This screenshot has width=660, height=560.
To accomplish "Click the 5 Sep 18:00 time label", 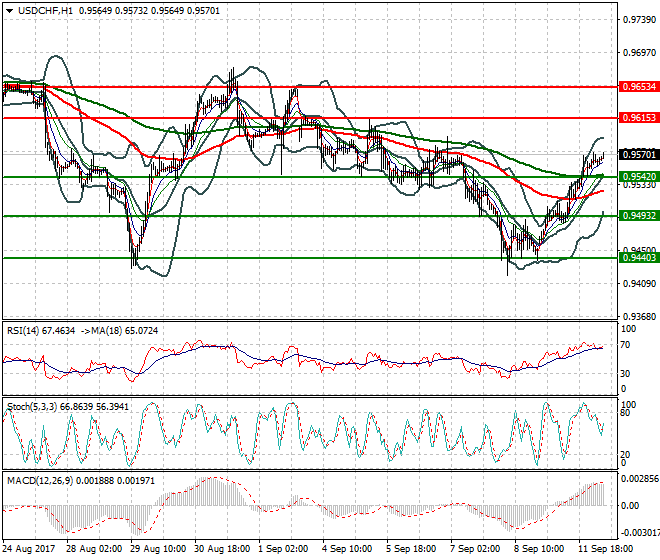I will (411, 549).
